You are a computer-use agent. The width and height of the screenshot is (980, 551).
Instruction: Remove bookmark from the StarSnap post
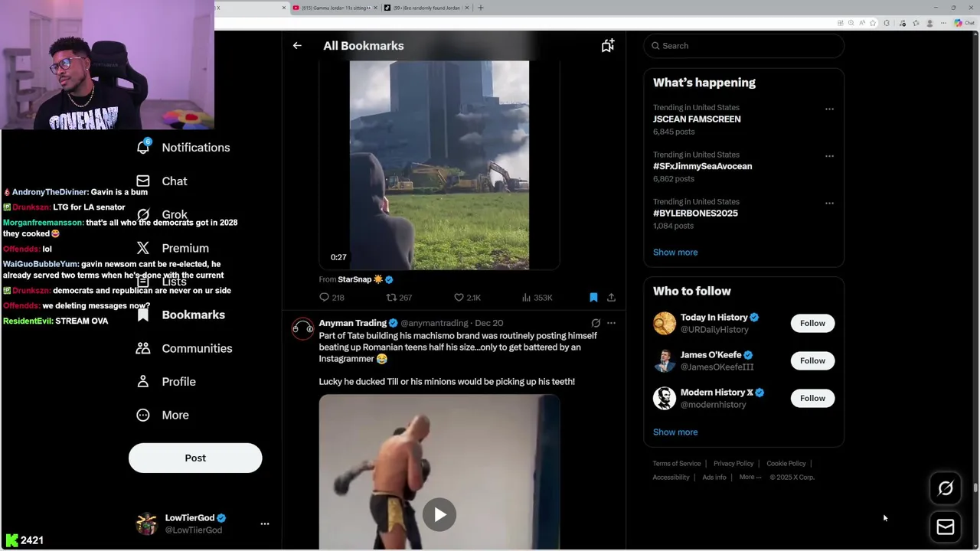tap(593, 298)
